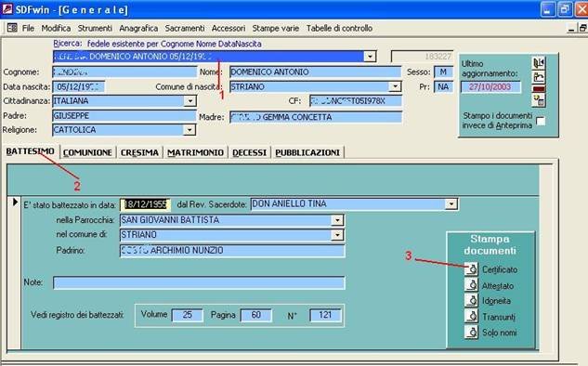Expand the Ricerca fedele search dropdown
This screenshot has height=366, width=588.
click(370, 57)
